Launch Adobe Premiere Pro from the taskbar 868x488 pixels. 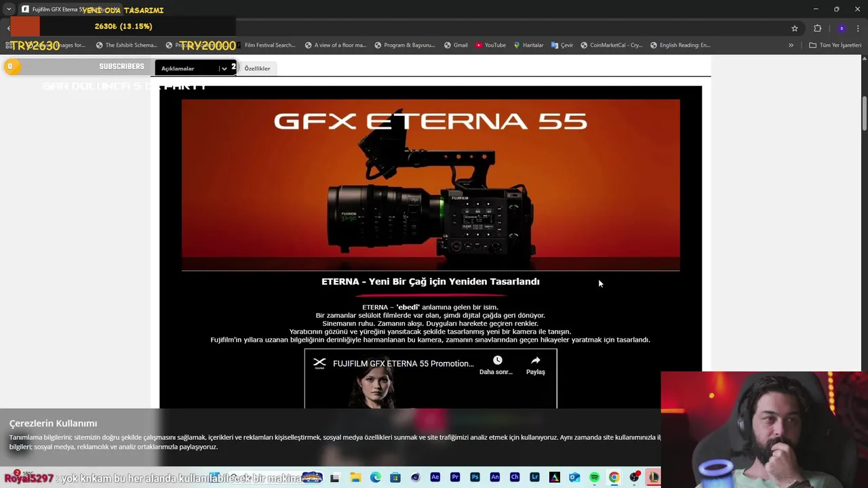pos(455,478)
